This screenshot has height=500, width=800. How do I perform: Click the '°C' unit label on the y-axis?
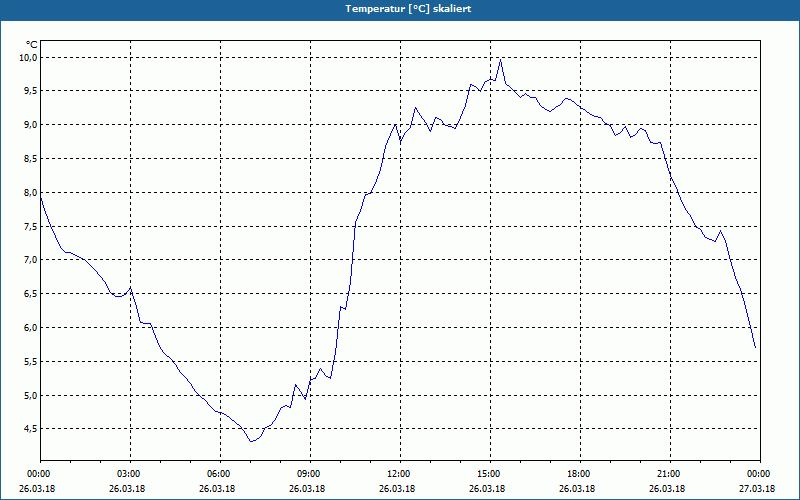point(32,45)
